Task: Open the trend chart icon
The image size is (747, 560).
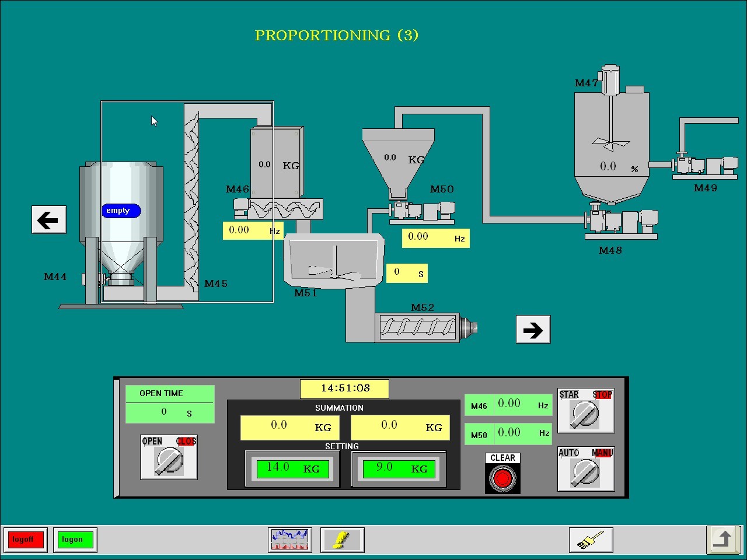Action: [x=290, y=540]
